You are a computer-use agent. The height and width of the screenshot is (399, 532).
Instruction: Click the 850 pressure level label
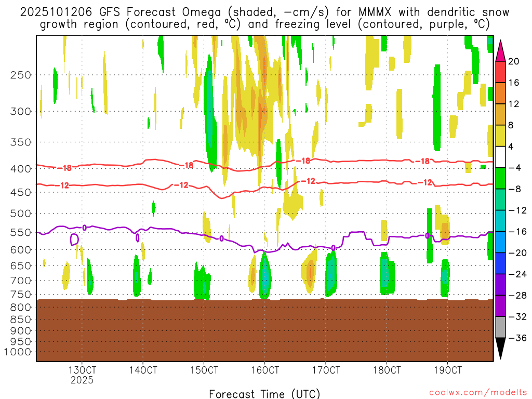tap(21, 320)
